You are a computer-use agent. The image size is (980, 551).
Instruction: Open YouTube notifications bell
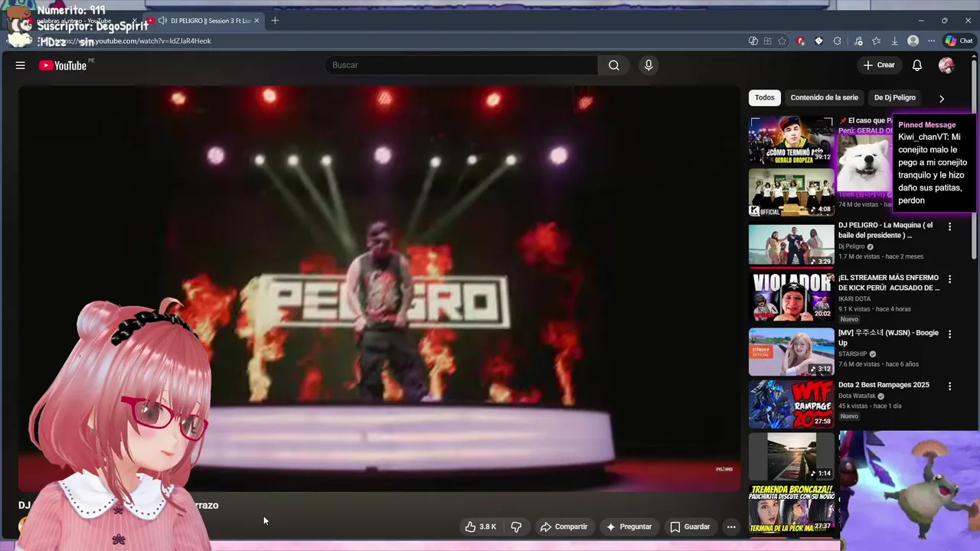tap(917, 65)
